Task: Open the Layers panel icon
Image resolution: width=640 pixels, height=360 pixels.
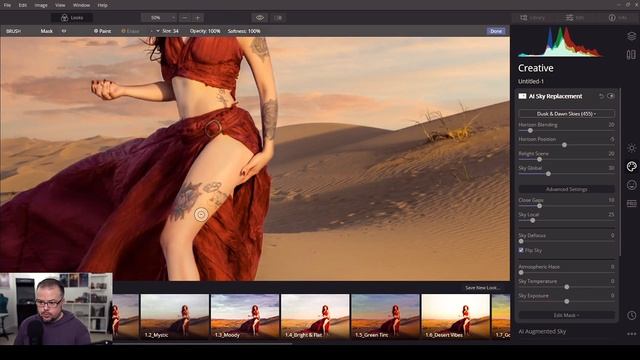Action: click(631, 36)
